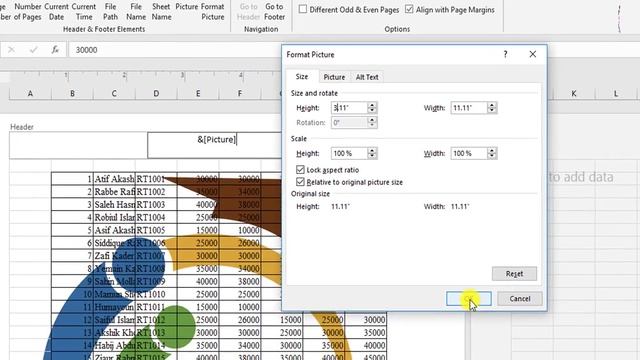Switch to the Picture tab in dialog
This screenshot has height=360, width=640.
click(x=334, y=77)
